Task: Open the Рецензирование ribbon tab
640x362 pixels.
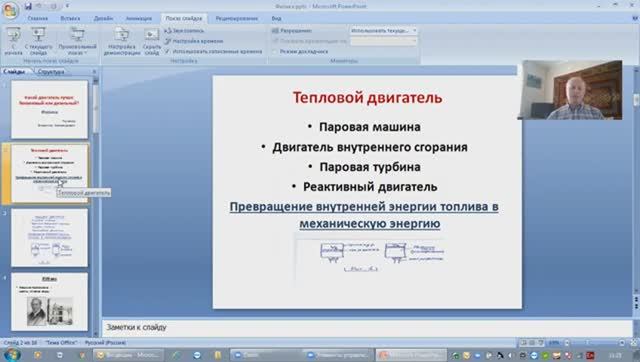Action: point(237,18)
